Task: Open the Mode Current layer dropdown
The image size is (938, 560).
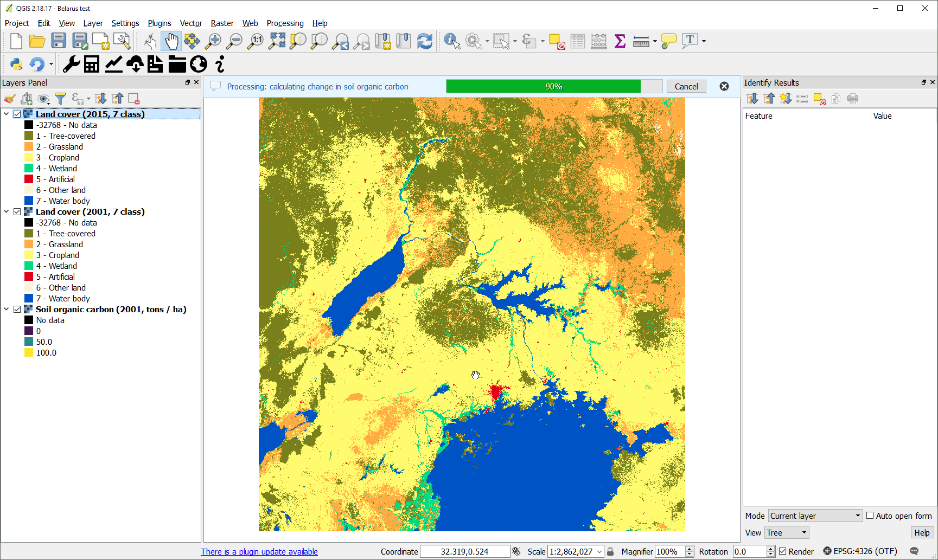Action: click(x=815, y=516)
